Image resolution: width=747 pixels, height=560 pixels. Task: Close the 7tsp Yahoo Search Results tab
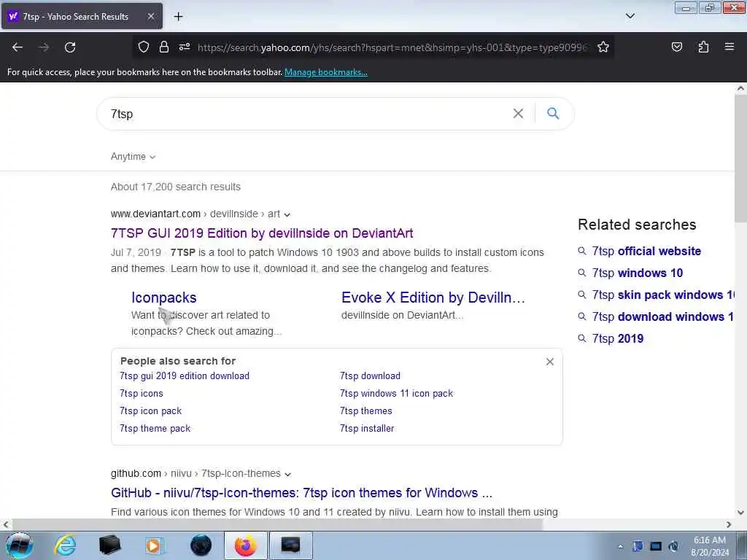(x=150, y=16)
